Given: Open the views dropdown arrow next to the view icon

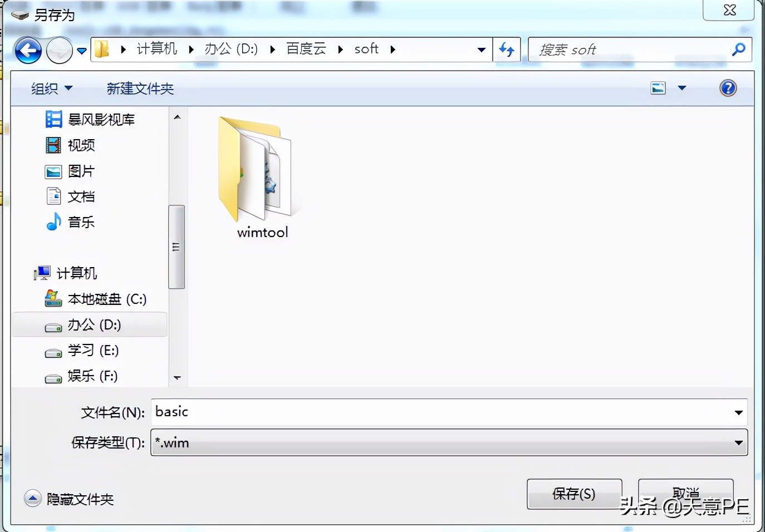Looking at the screenshot, I should tap(681, 87).
